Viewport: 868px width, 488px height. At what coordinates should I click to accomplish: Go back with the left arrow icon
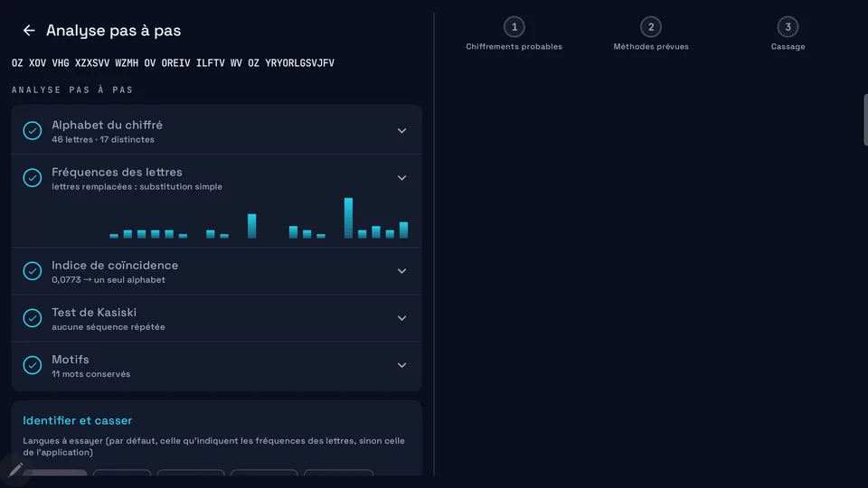[x=29, y=31]
